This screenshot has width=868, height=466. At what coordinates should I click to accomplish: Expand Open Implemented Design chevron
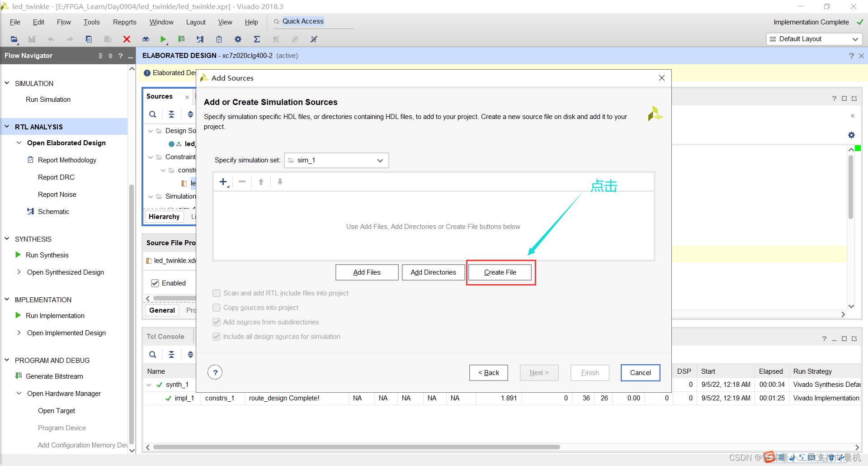(19, 333)
